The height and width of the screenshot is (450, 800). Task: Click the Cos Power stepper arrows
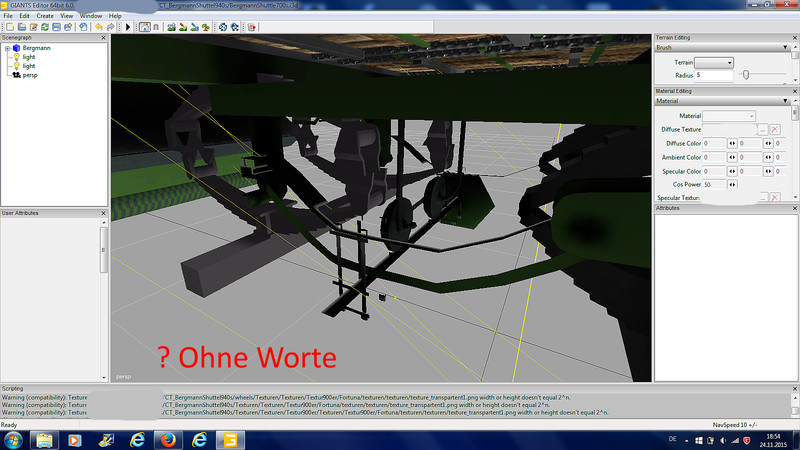pyautogui.click(x=733, y=185)
